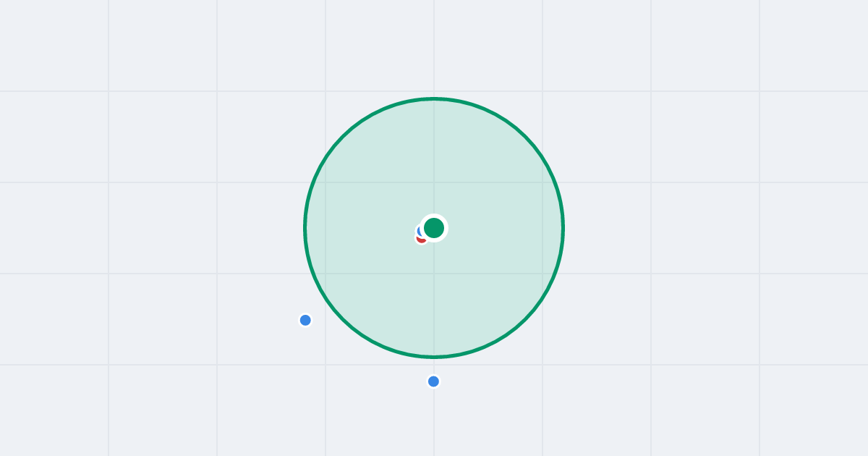Choose the blue dot outside the circle's lower-left
This screenshot has width=868, height=456.
pyautogui.click(x=305, y=320)
